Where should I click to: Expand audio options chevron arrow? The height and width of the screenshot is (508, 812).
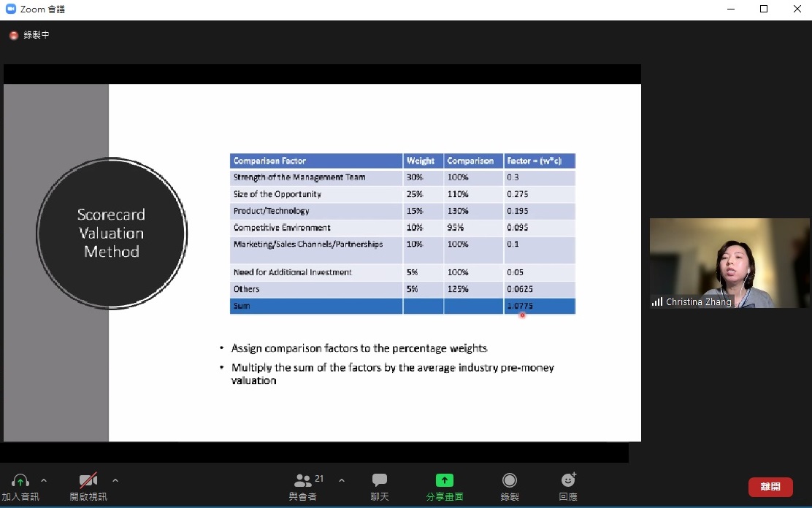(44, 480)
